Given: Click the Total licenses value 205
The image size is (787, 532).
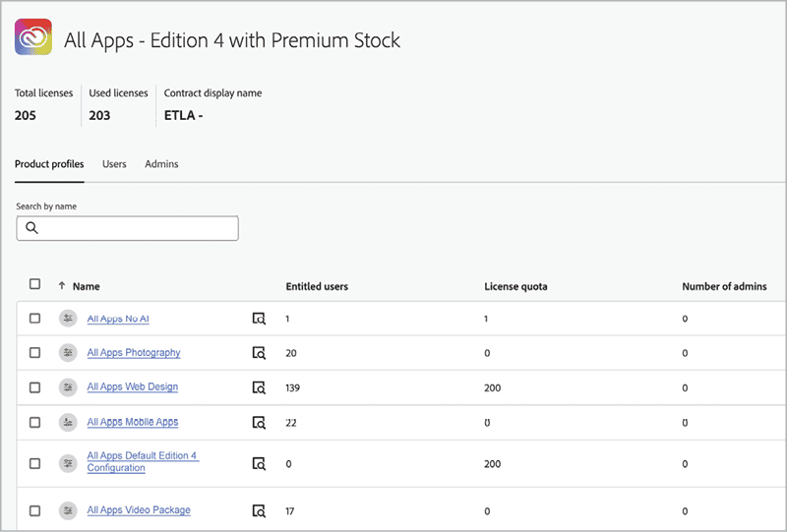Looking at the screenshot, I should [x=26, y=115].
